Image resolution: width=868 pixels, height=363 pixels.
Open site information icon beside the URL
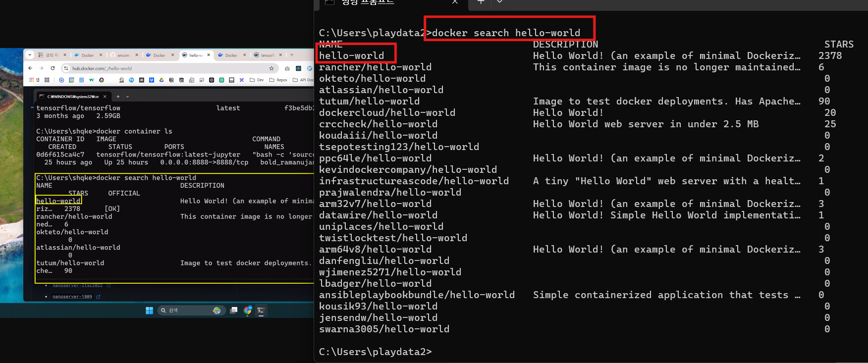coord(66,68)
